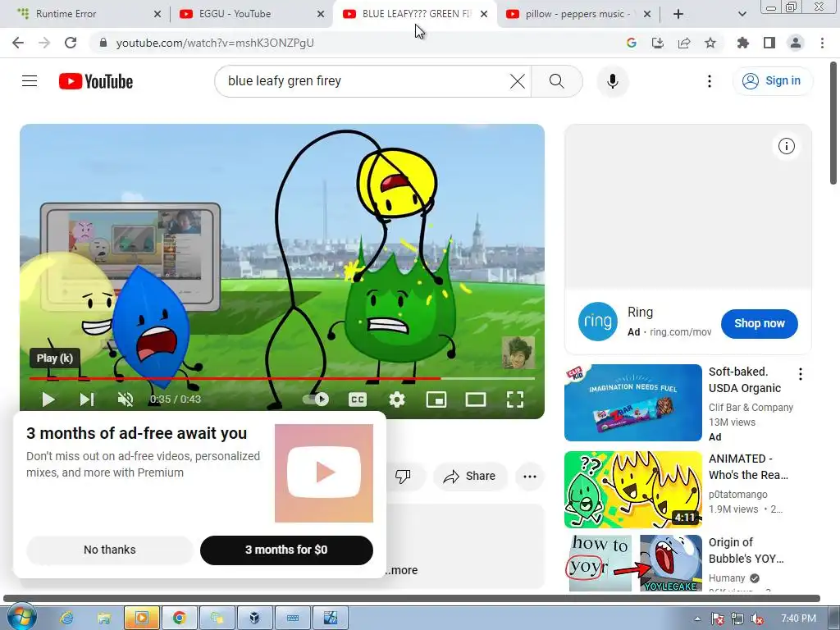Go to the YouTube home logo
Screen dimensions: 840x630
point(96,81)
